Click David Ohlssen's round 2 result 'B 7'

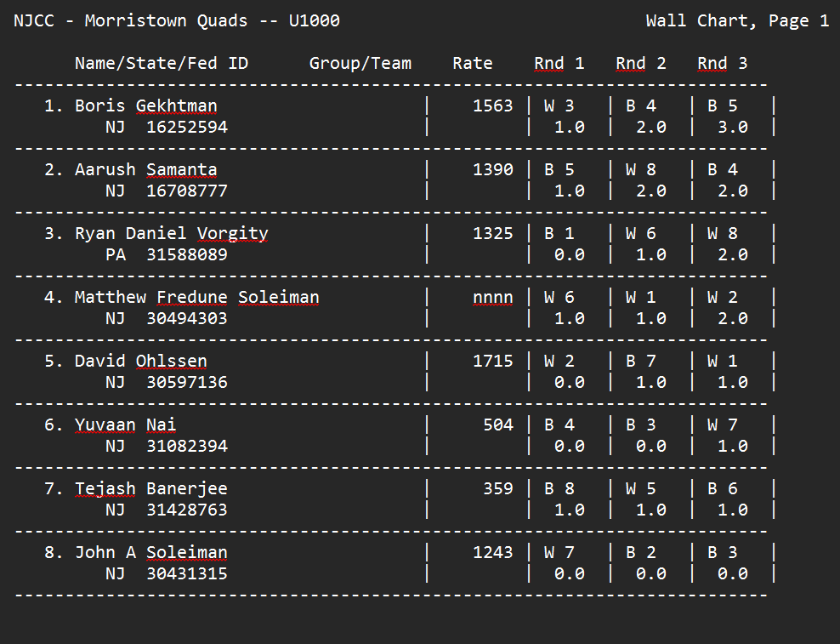[640, 361]
